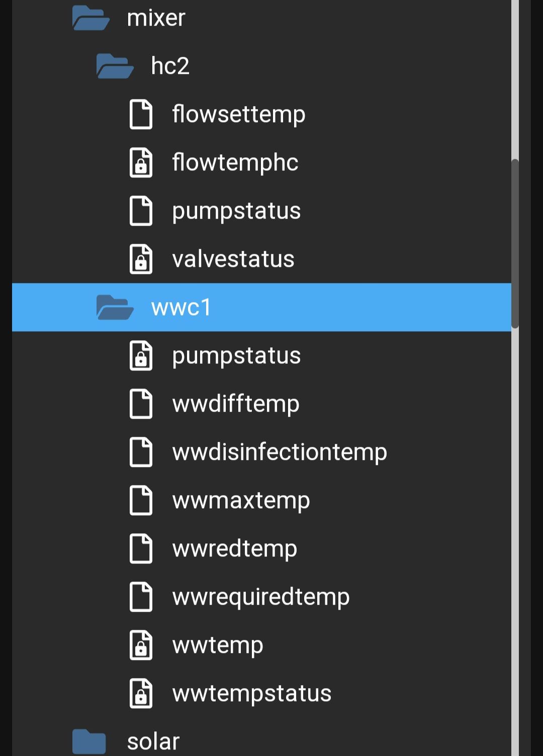Expand the solar folder icon
The width and height of the screenshot is (543, 756).
(89, 741)
